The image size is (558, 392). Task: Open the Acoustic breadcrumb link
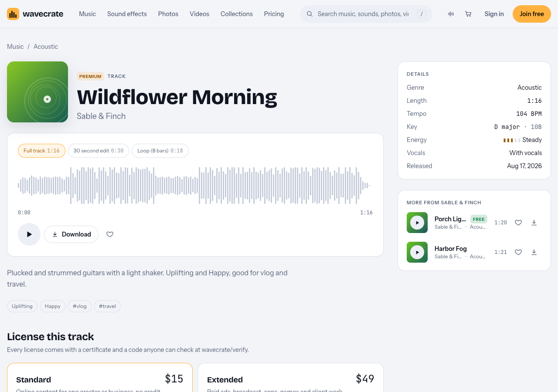pos(46,47)
